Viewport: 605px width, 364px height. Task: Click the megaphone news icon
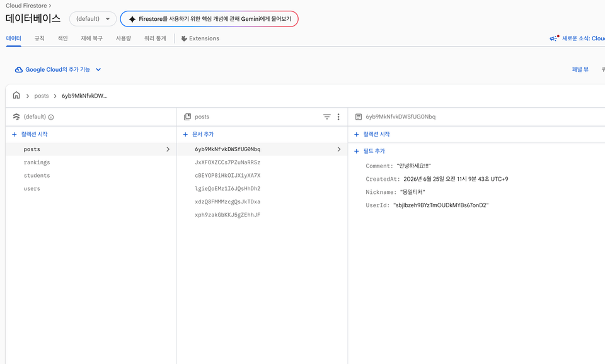coord(554,38)
